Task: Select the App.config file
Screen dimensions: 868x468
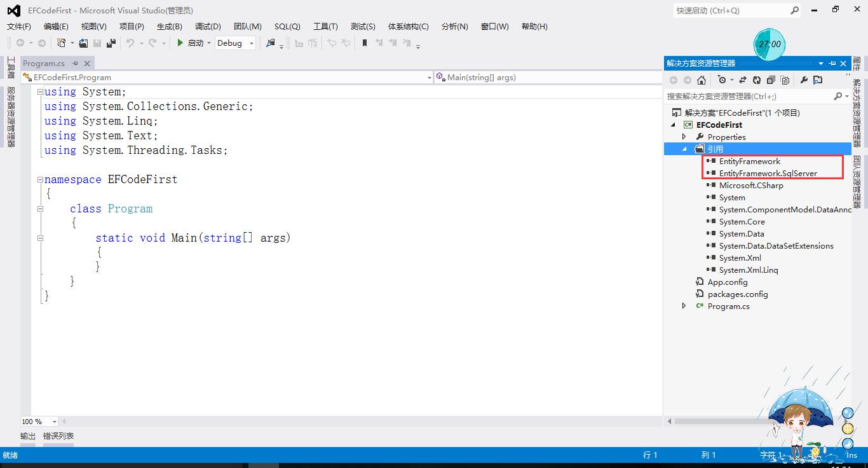Action: point(728,282)
